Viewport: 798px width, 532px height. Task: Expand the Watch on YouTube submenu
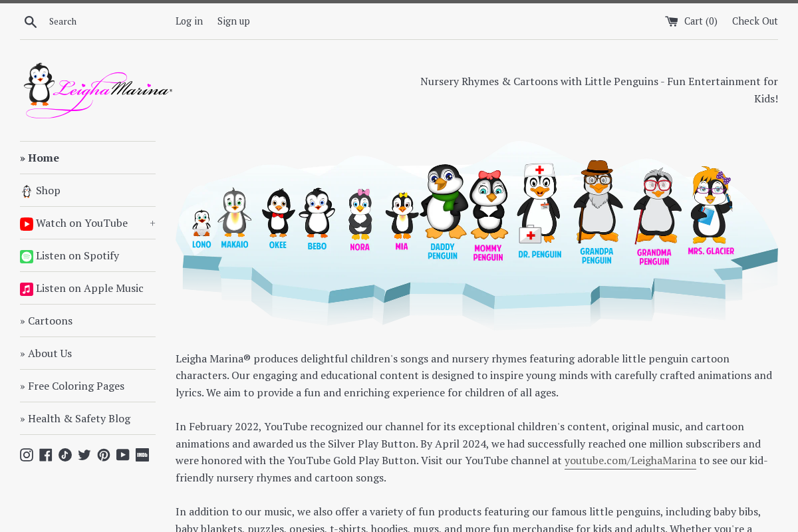[82, 223]
